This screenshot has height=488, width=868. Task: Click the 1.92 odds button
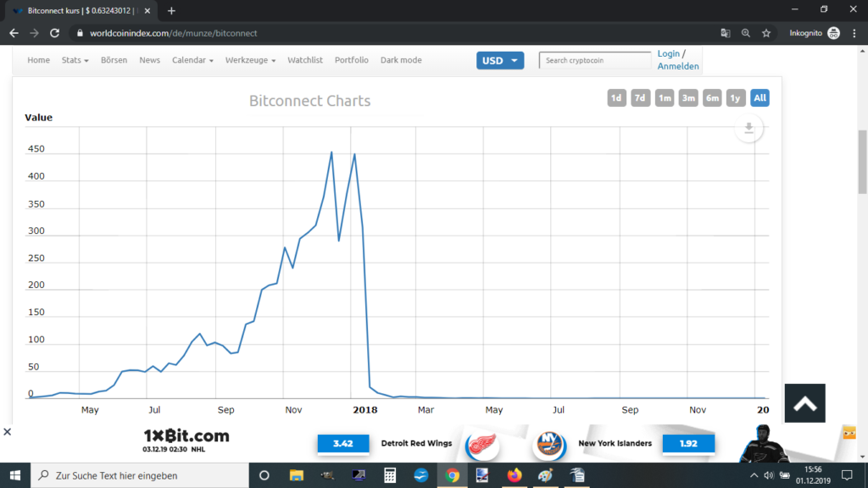[688, 444]
